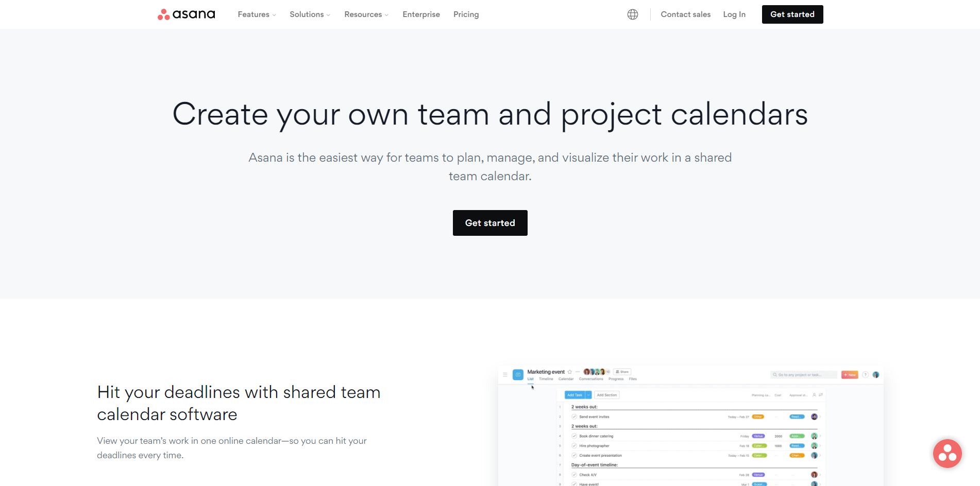Click the Asana logo in the header
Viewport: 980px width, 486px height.
186,14
